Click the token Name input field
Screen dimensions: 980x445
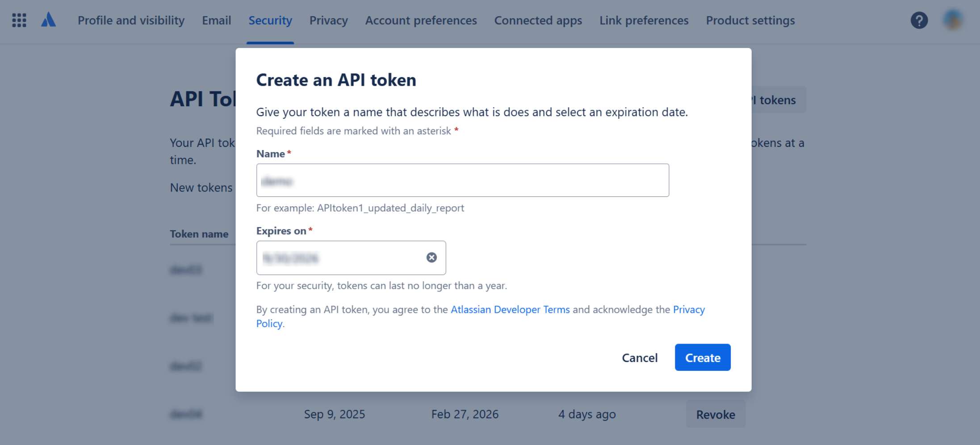pyautogui.click(x=462, y=180)
